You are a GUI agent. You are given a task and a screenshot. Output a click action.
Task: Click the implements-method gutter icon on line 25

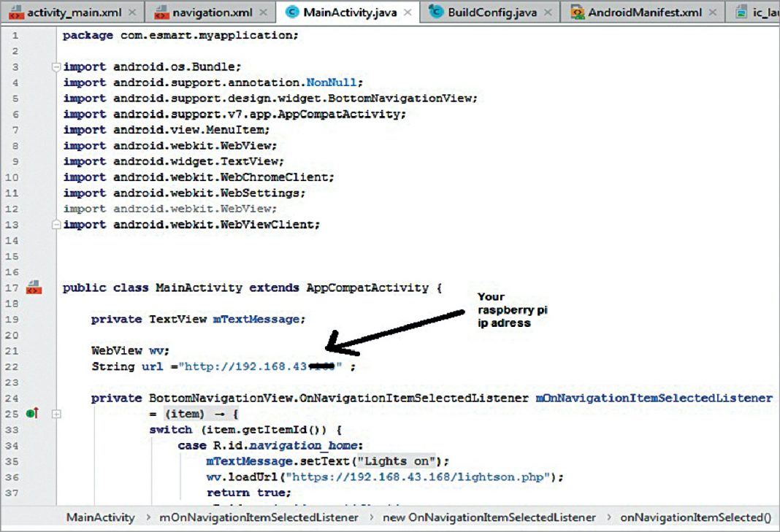pyautogui.click(x=33, y=414)
